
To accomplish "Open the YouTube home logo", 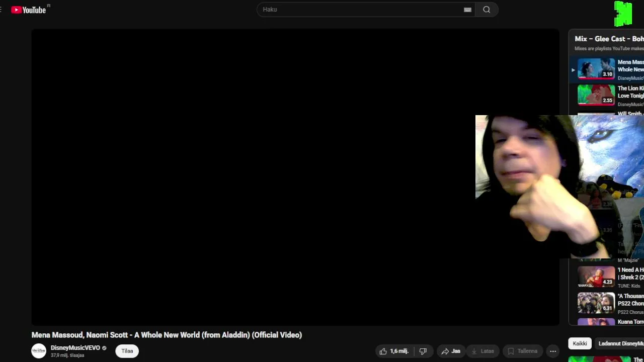I will [28, 10].
